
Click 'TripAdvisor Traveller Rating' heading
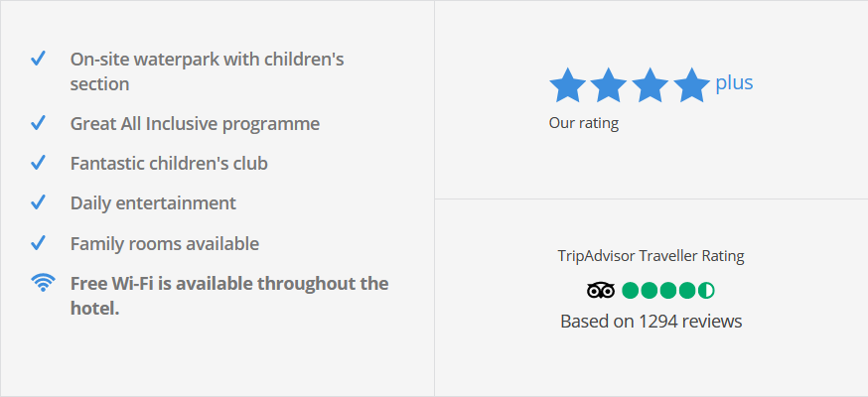[x=651, y=255]
